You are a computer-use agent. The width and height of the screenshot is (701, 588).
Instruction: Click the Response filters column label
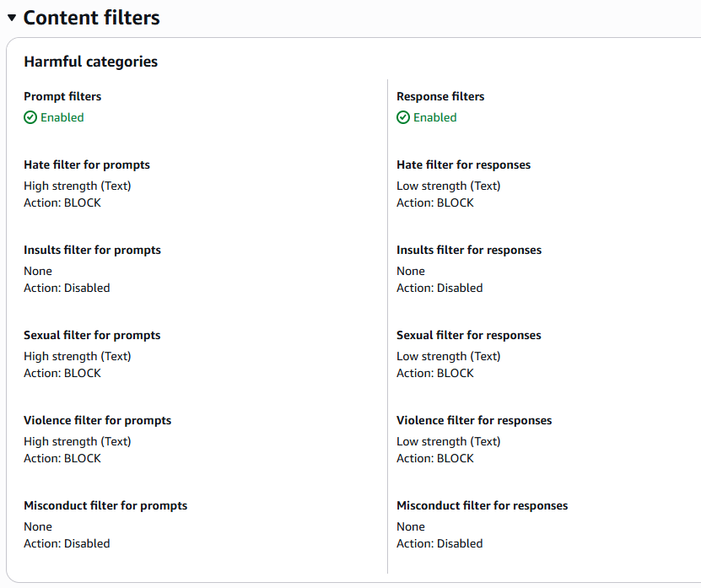coord(439,96)
